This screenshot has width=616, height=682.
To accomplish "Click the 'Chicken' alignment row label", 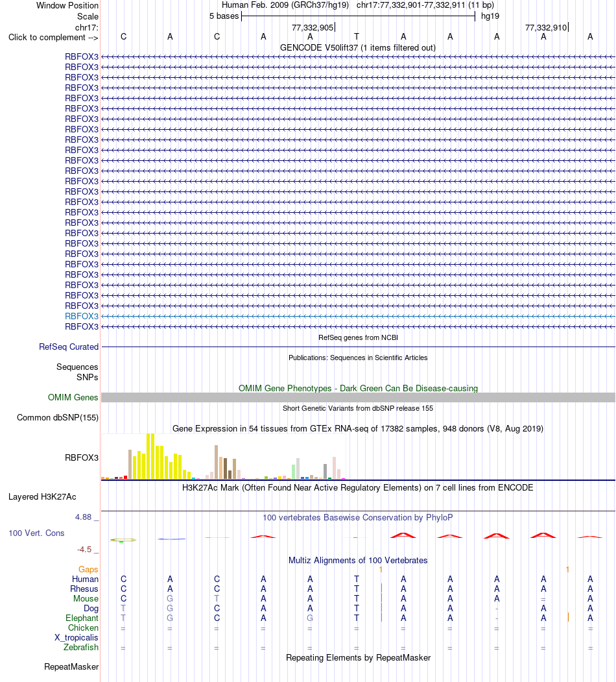I will [x=83, y=628].
